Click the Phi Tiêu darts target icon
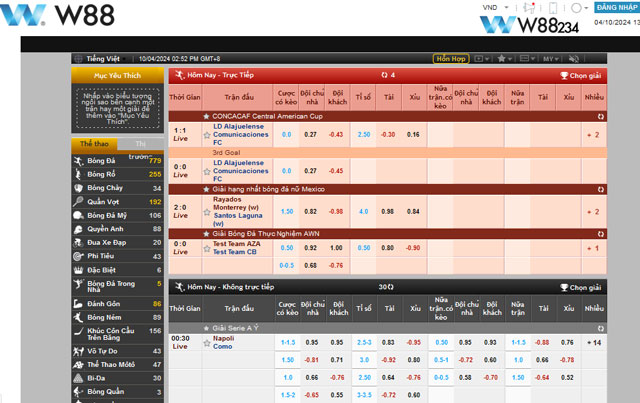Viewport: 640px width, 403px height. click(78, 256)
